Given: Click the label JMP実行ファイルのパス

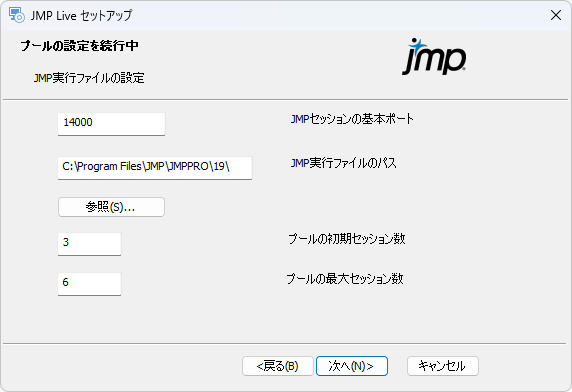Looking at the screenshot, I should tap(344, 163).
